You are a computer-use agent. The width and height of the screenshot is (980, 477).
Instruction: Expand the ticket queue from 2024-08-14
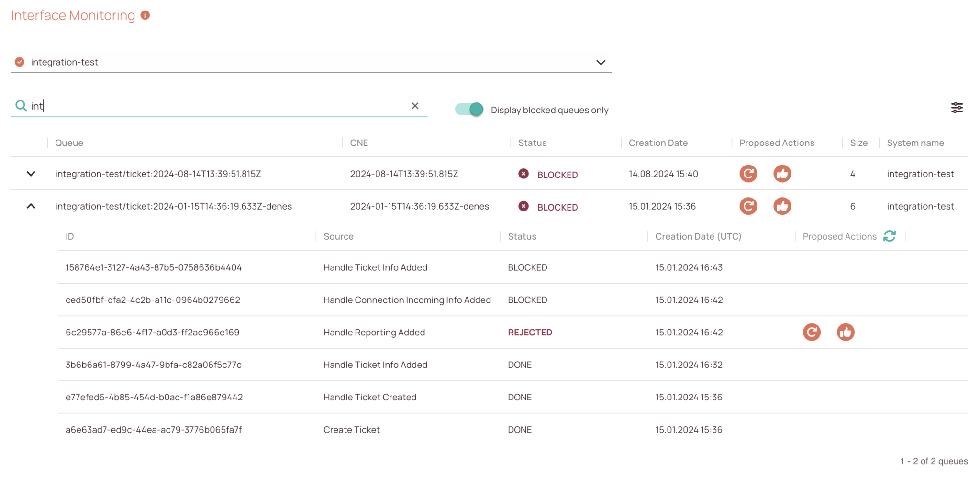pyautogui.click(x=31, y=174)
